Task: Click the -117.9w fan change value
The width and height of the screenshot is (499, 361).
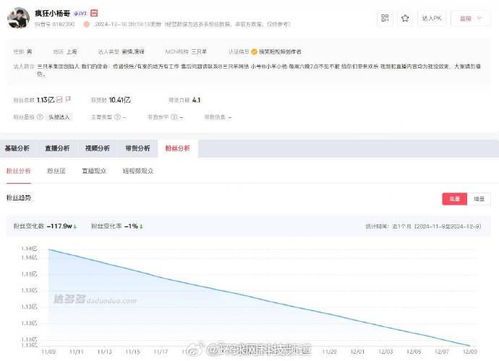Action: [x=59, y=226]
